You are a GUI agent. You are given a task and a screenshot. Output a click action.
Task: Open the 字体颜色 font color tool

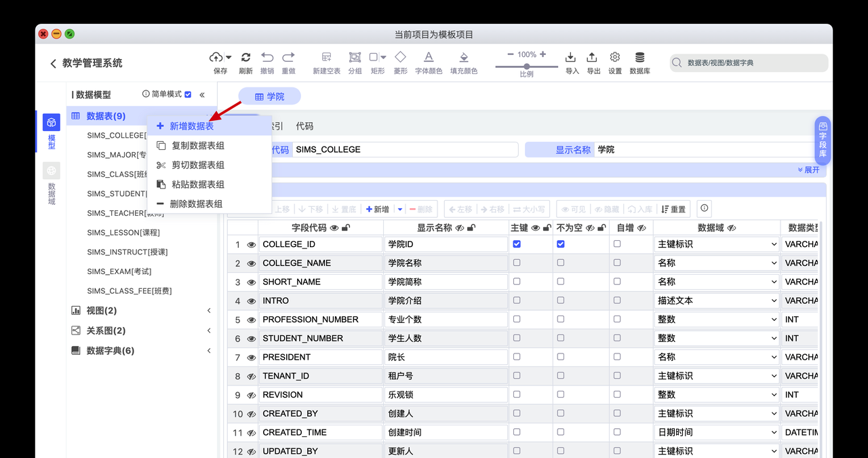tap(428, 58)
